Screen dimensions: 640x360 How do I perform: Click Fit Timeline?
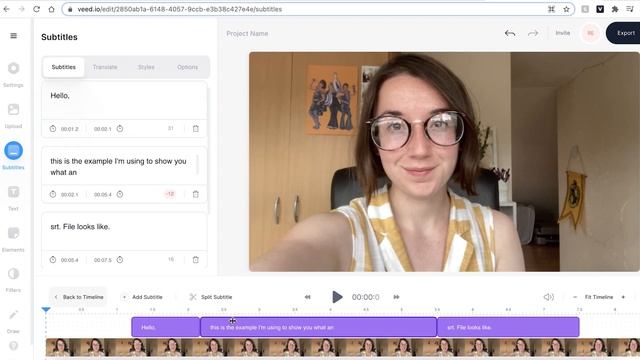599,297
